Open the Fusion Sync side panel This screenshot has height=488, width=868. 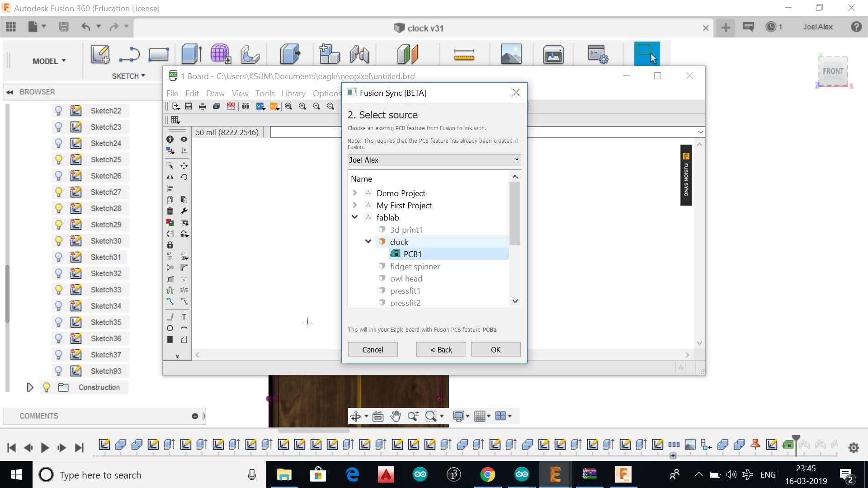(x=686, y=175)
